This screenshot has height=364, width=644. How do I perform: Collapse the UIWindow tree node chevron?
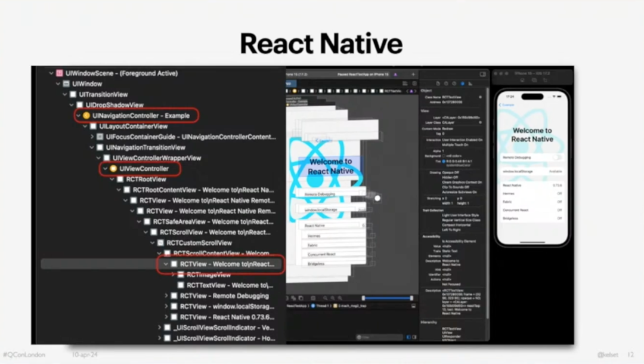click(x=58, y=84)
